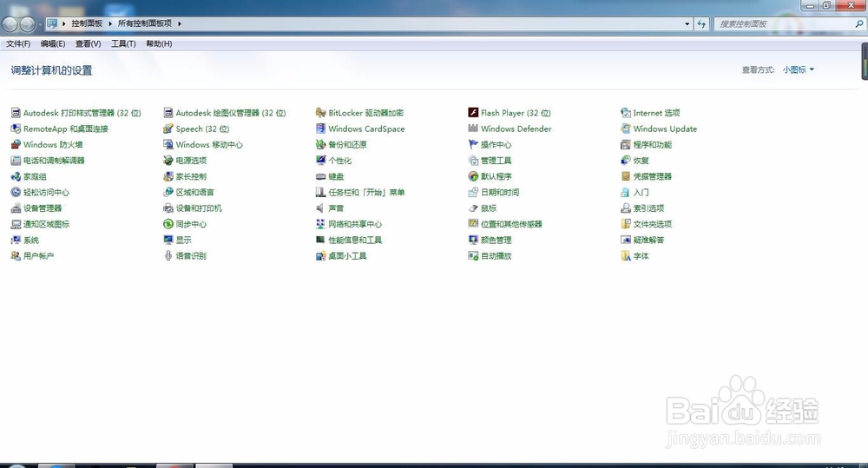Open the 系统 link
This screenshot has width=868, height=468.
(x=31, y=240)
